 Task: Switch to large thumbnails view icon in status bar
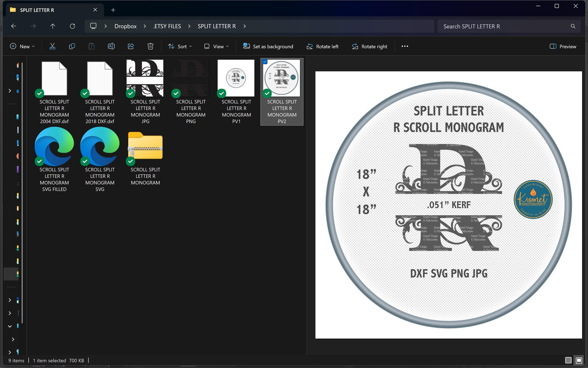coord(579,360)
